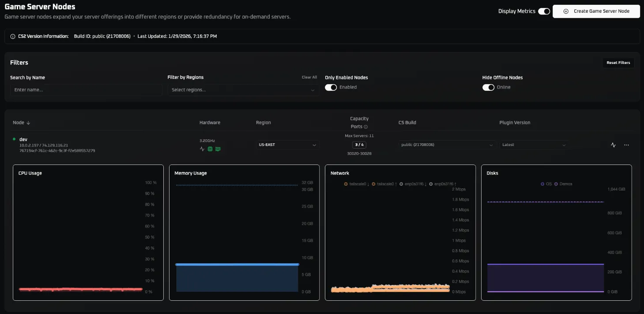This screenshot has height=314, width=644.
Task: Open the three-dot actions menu for the dev node
Action: 626,145
